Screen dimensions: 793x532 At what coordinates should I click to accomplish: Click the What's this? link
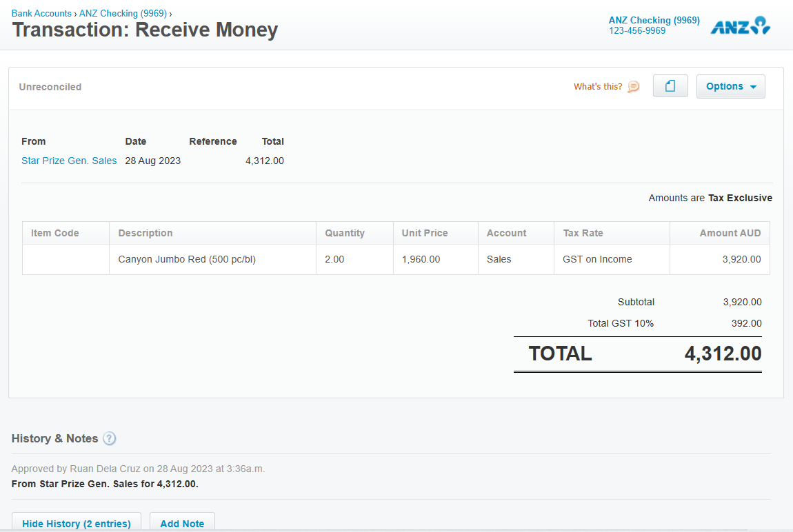tap(598, 87)
